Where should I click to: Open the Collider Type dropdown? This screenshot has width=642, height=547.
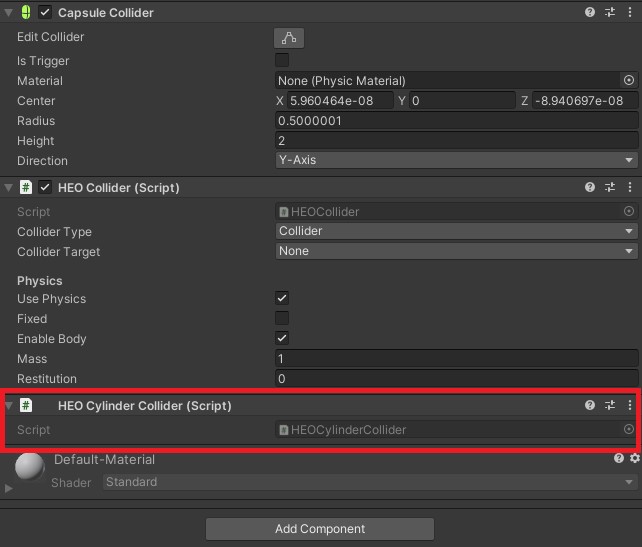456,232
